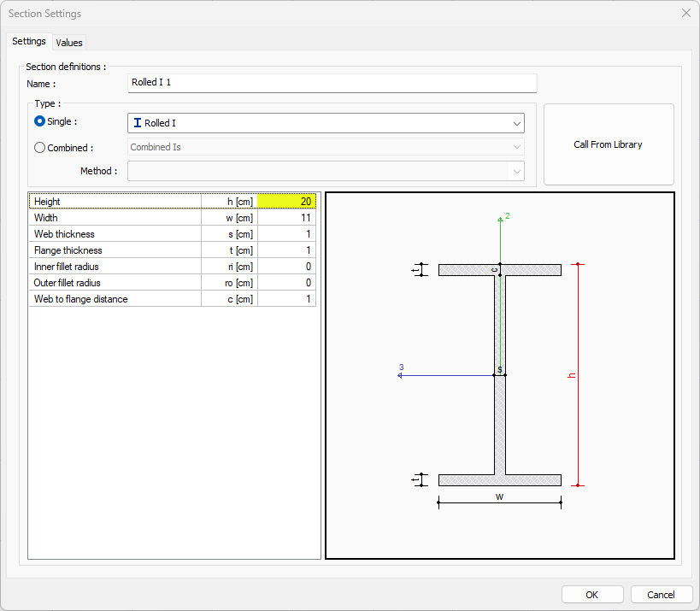Select the Flange thickness value cell

click(x=287, y=250)
